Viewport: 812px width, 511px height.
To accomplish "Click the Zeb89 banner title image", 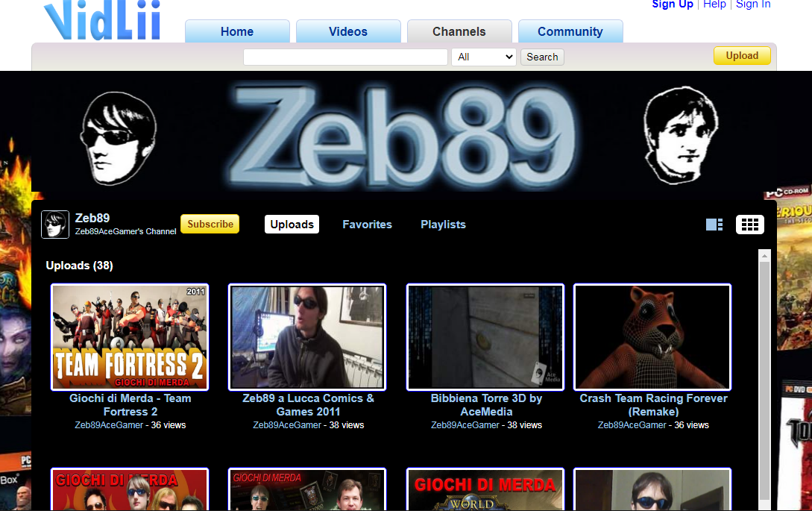I will tap(403, 137).
